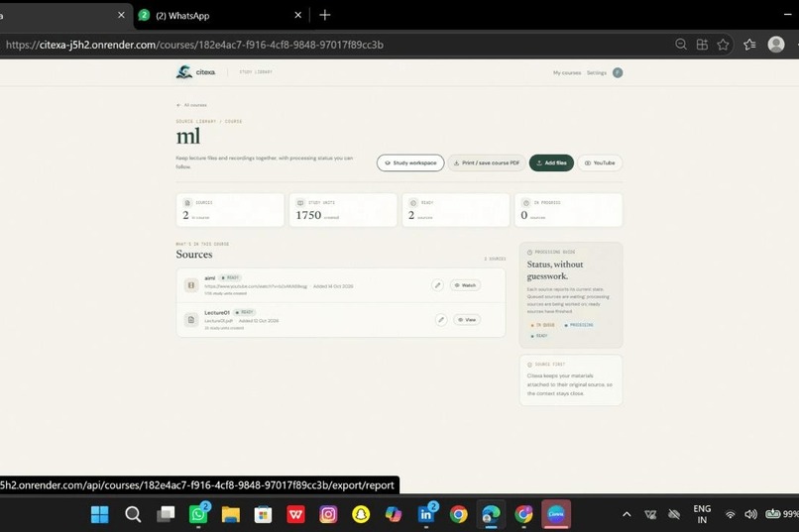Image resolution: width=799 pixels, height=532 pixels.
Task: Switch to the WhatsApp browser tab
Action: pos(217,15)
